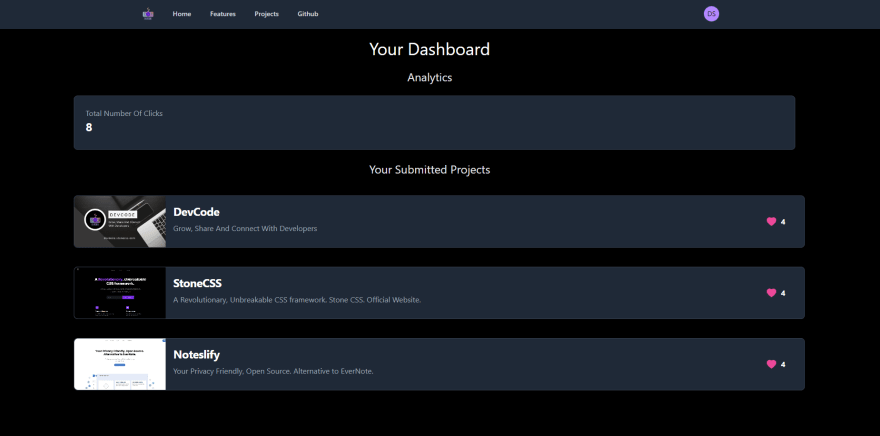Click the Noteslify project thumbnail
This screenshot has height=436, width=880.
120,364
